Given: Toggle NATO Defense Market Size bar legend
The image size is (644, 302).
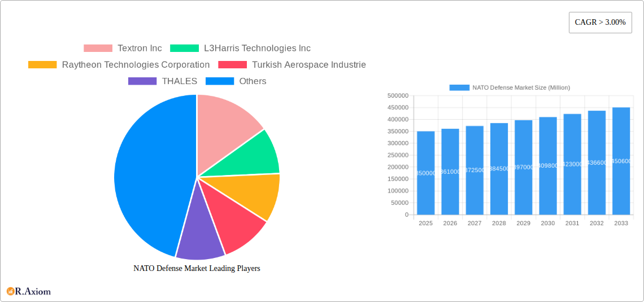Looking at the screenshot, I should [x=510, y=87].
